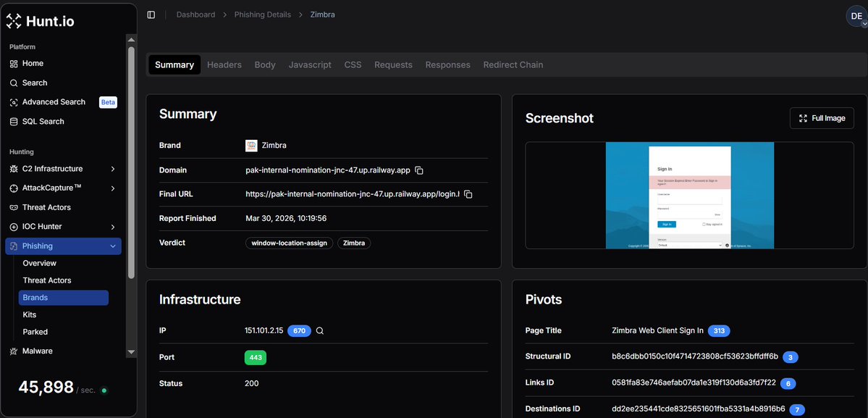
Task: Open Kits under Phishing
Action: click(30, 315)
